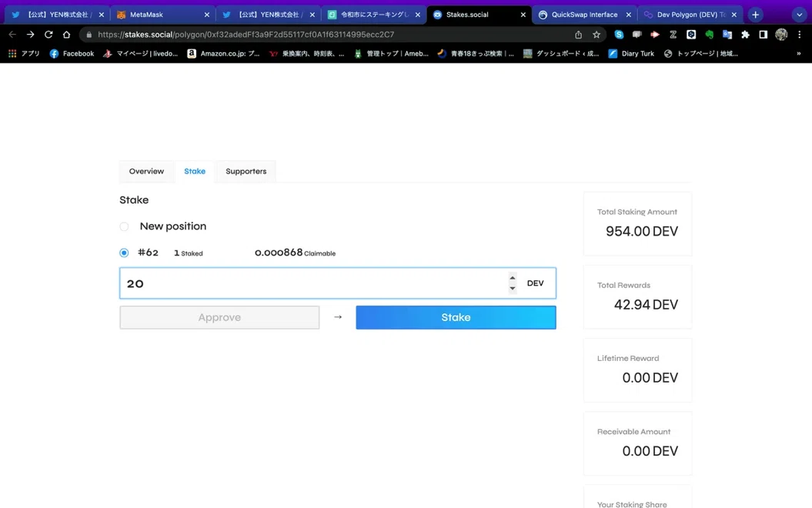Go back to the previous page
This screenshot has height=508, width=812.
pos(12,35)
